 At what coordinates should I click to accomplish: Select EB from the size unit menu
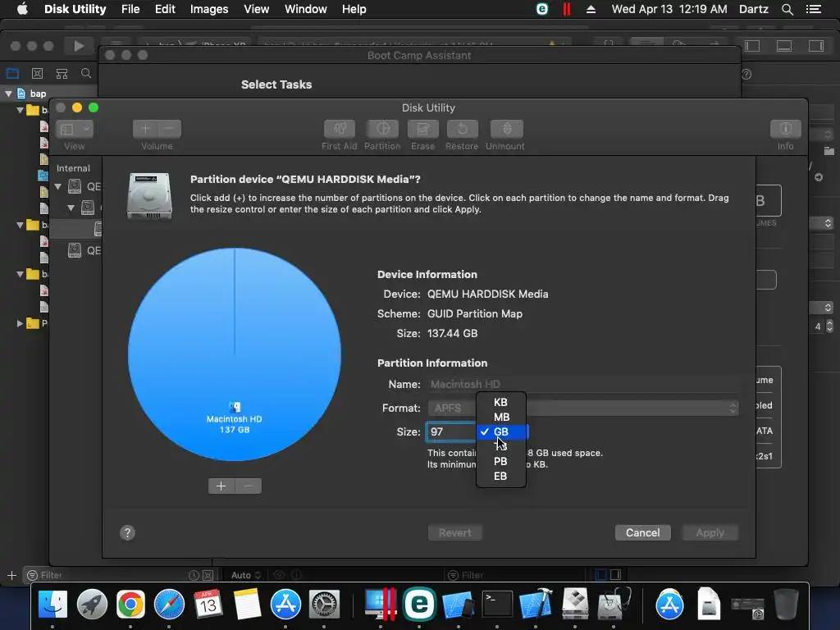(501, 476)
